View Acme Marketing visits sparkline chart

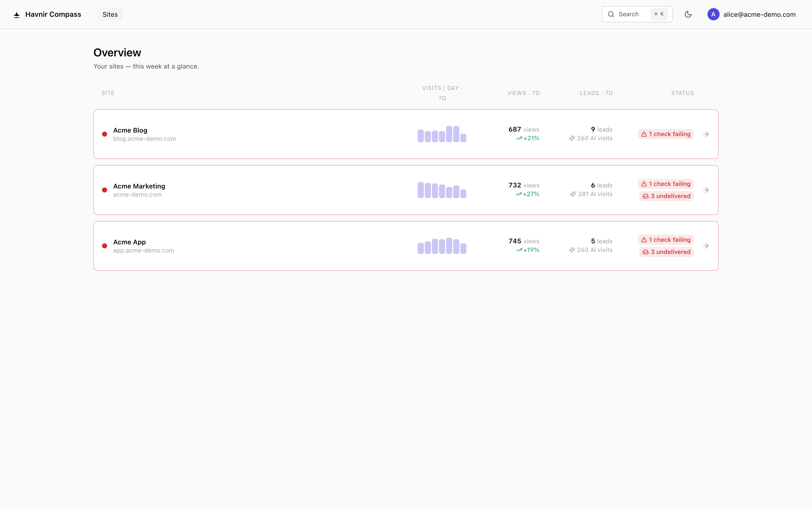point(442,190)
